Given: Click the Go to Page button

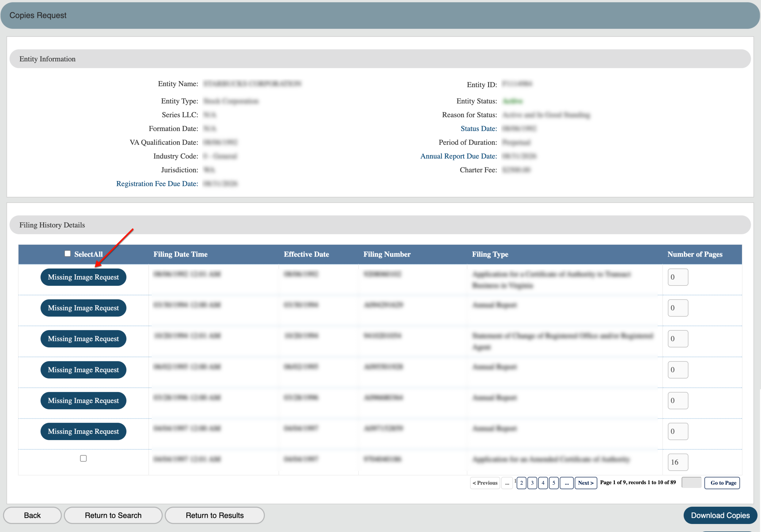Looking at the screenshot, I should coord(722,483).
